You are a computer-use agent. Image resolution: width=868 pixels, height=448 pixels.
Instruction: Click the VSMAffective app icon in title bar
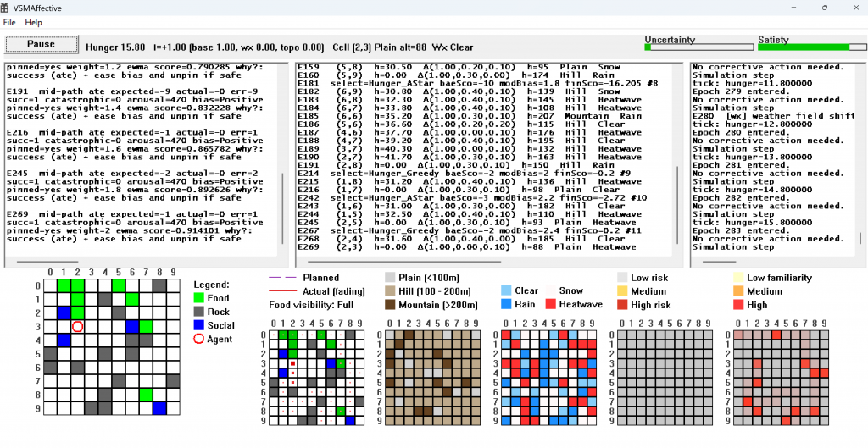pyautogui.click(x=8, y=7)
